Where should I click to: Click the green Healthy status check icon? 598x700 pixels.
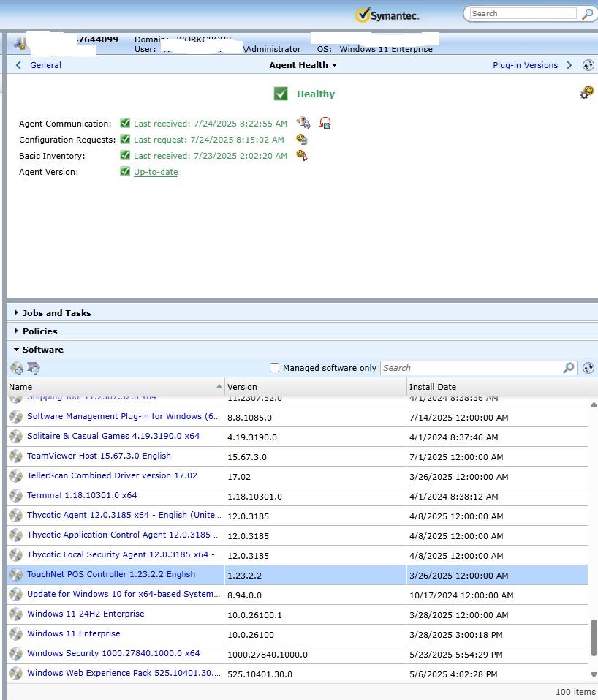pos(281,94)
